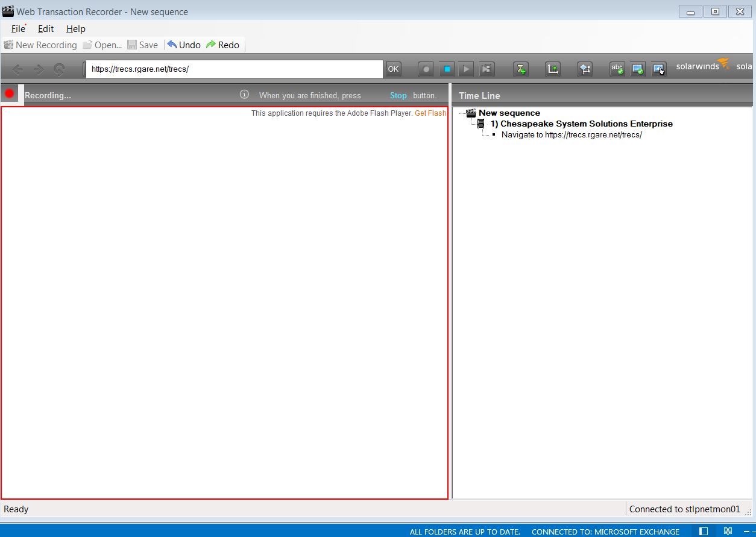Click the Get Flash link
The image size is (756, 537).
(x=430, y=113)
